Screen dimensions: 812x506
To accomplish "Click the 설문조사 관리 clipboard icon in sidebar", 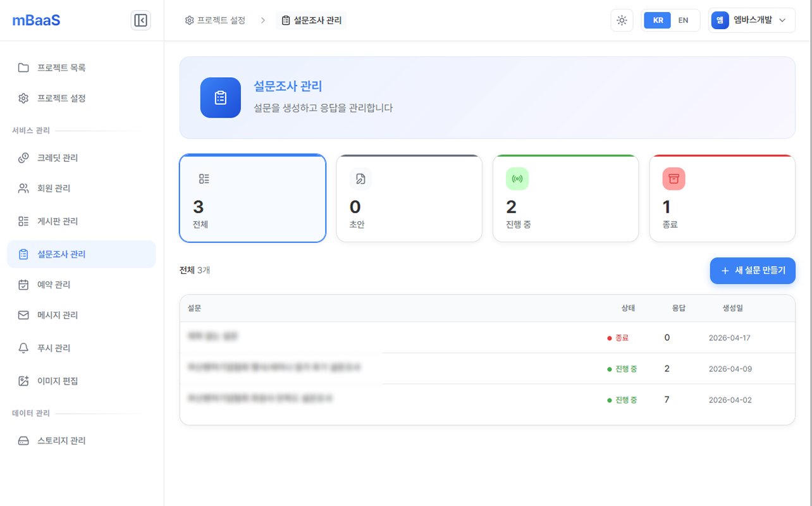I will pyautogui.click(x=23, y=254).
